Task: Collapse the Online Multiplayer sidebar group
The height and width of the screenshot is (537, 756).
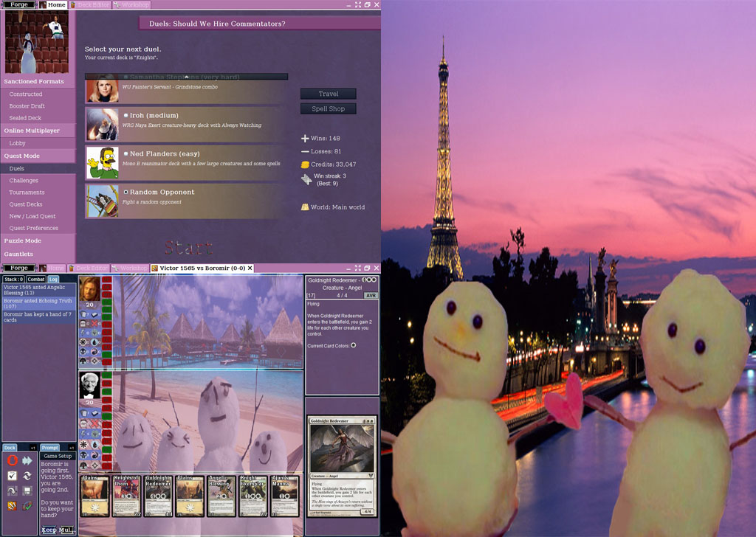Action: [x=38, y=131]
